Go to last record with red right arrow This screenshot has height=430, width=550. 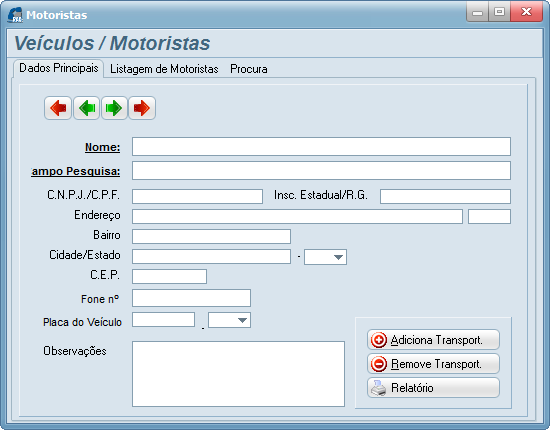(142, 108)
